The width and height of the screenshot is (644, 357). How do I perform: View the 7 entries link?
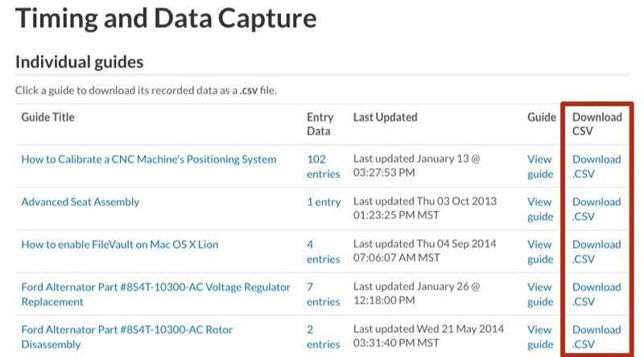[x=324, y=294]
